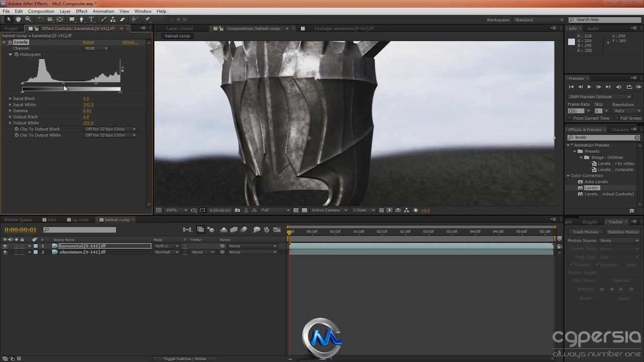Select the Roto Brush tool
The height and width of the screenshot is (362, 644).
point(135,20)
